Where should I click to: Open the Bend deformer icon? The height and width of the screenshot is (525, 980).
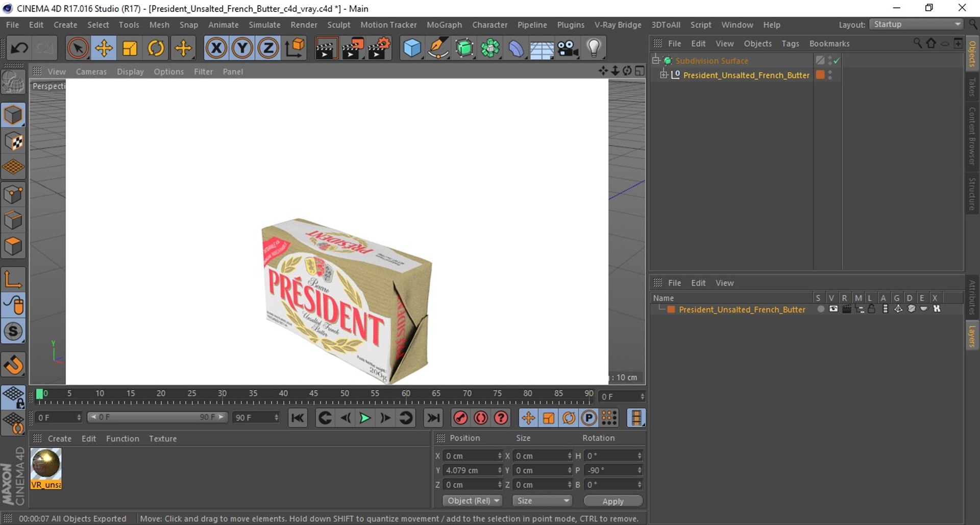point(516,49)
